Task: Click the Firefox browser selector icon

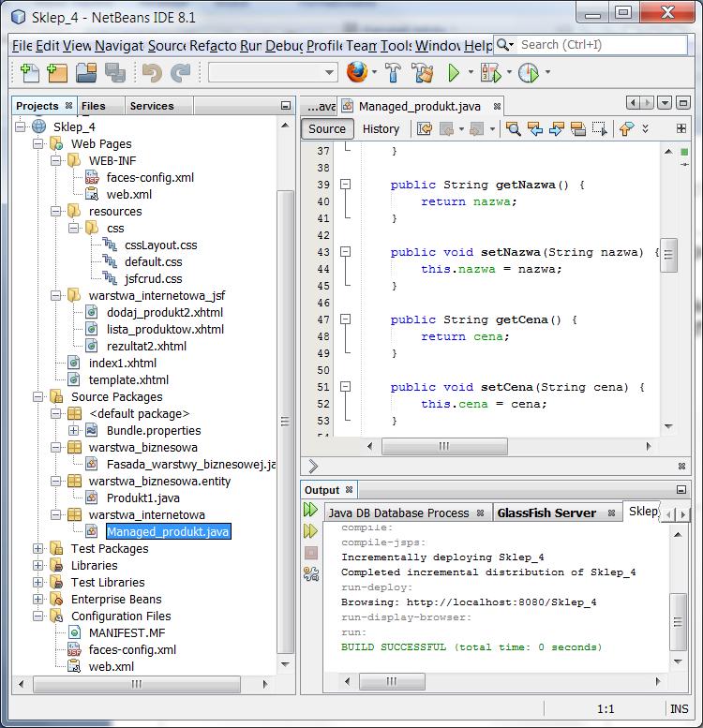Action: (x=357, y=72)
